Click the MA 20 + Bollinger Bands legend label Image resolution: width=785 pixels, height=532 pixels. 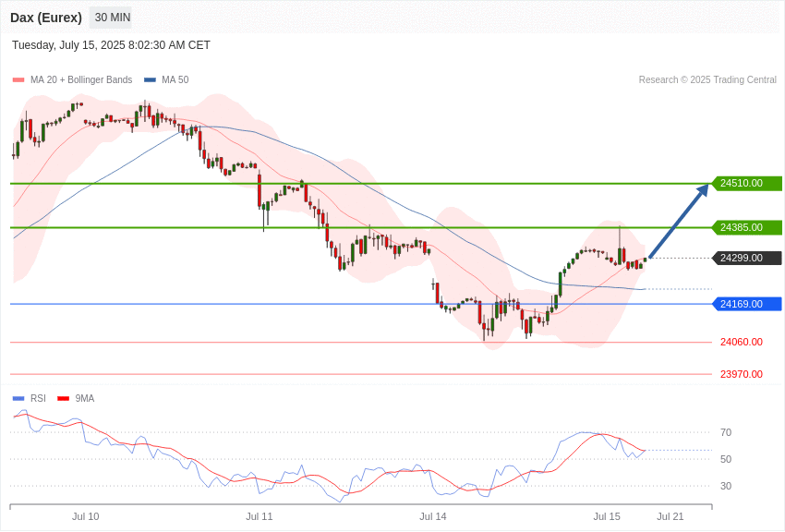(x=81, y=79)
